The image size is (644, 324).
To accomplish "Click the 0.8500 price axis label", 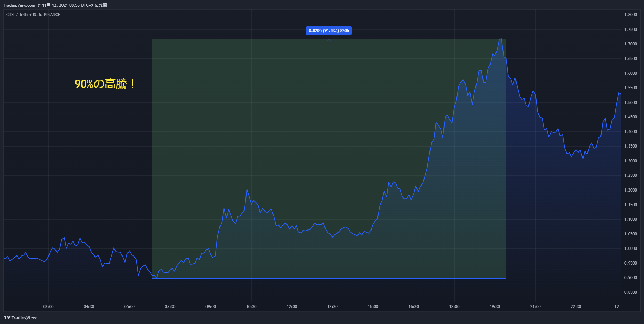I will click(x=631, y=292).
